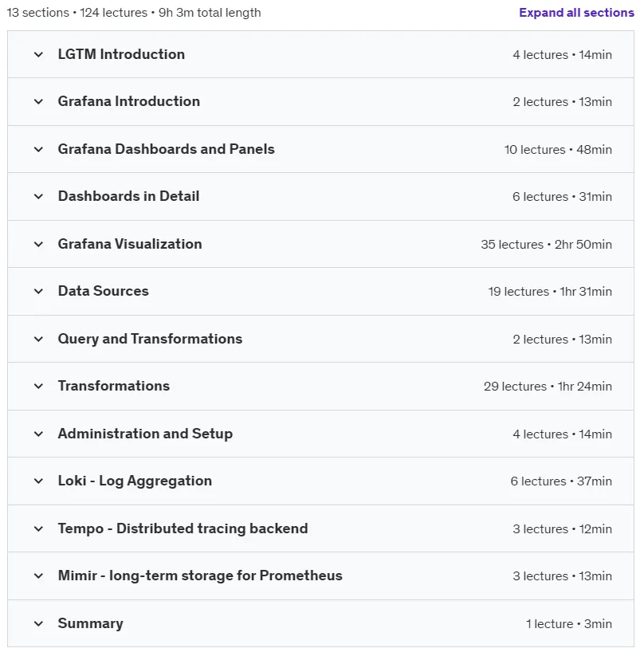Viewport: 644px width, 656px height.
Task: Click the chevron beside Grafana Introduction
Action: [38, 102]
